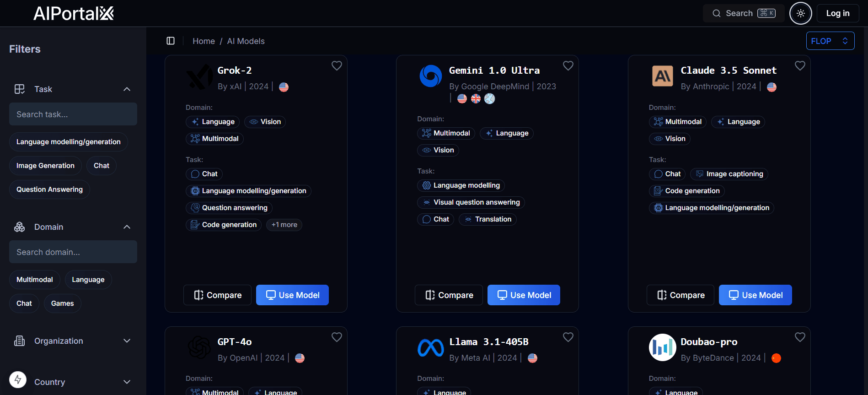Image resolution: width=868 pixels, height=395 pixels.
Task: Open the FLOP sort dropdown
Action: 830,41
